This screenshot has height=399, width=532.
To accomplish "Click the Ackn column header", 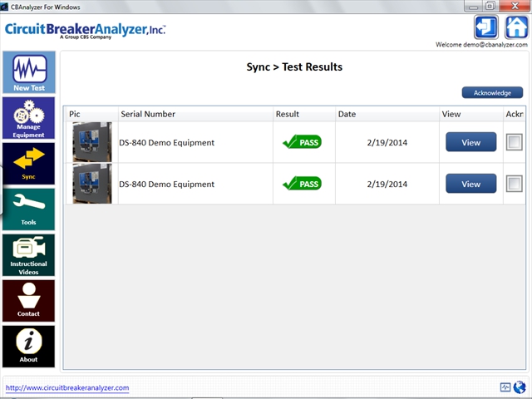I will (x=515, y=114).
